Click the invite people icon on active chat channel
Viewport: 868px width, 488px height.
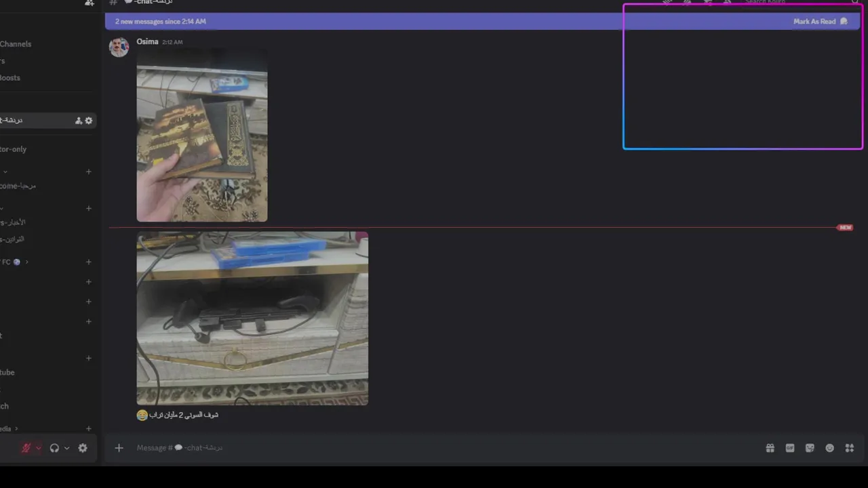[79, 121]
